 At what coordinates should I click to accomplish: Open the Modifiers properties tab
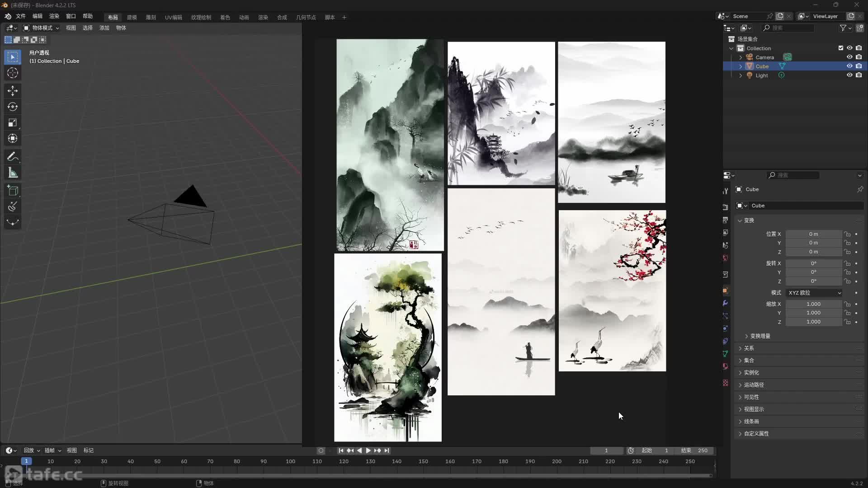click(726, 303)
